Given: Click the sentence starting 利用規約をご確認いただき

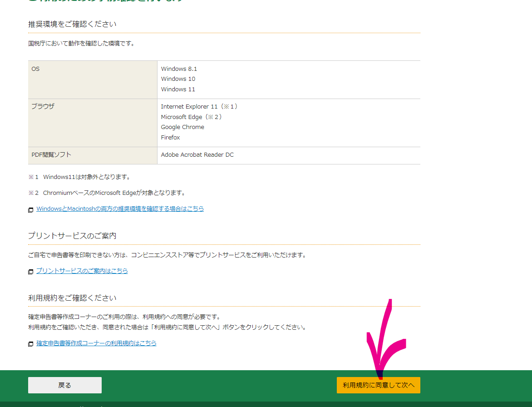Looking at the screenshot, I should (168, 327).
